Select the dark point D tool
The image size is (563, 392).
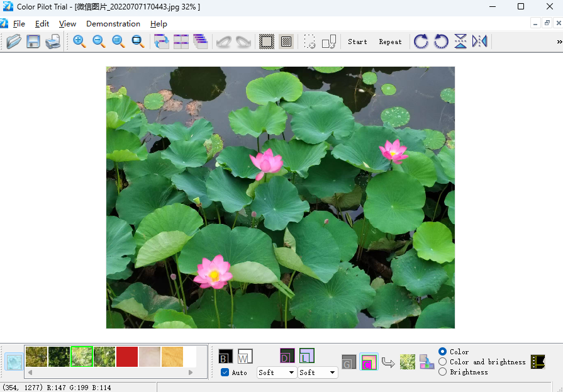coord(287,356)
